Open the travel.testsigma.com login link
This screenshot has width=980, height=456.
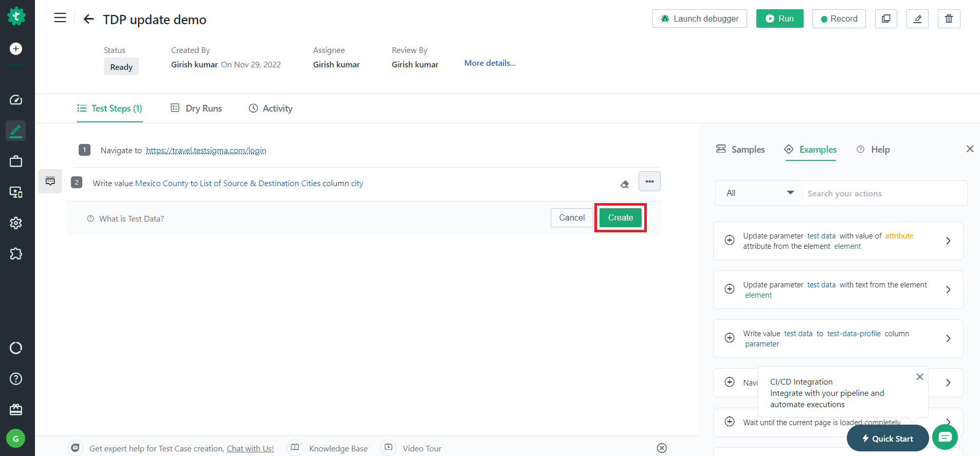(x=206, y=150)
